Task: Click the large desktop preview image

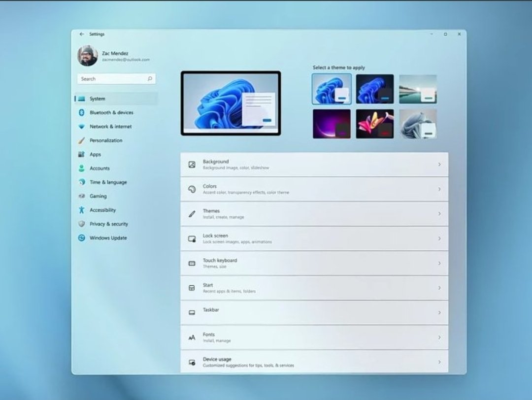Action: coord(231,103)
